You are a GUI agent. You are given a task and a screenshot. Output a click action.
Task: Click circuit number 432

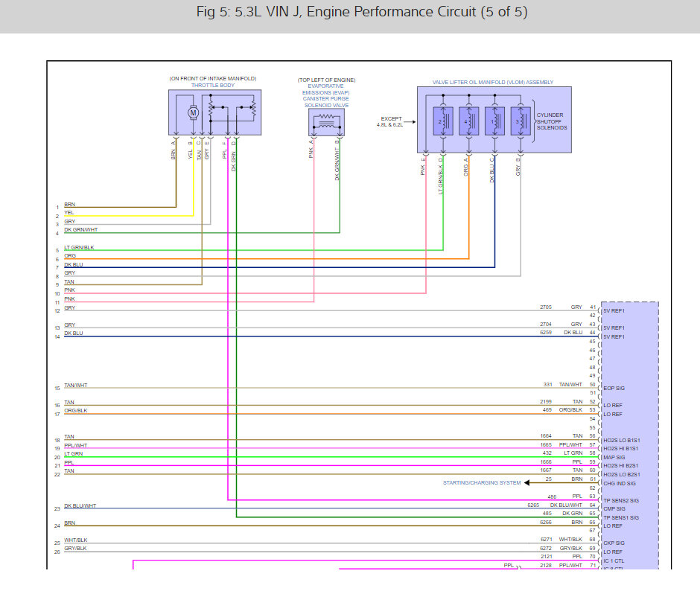547,453
